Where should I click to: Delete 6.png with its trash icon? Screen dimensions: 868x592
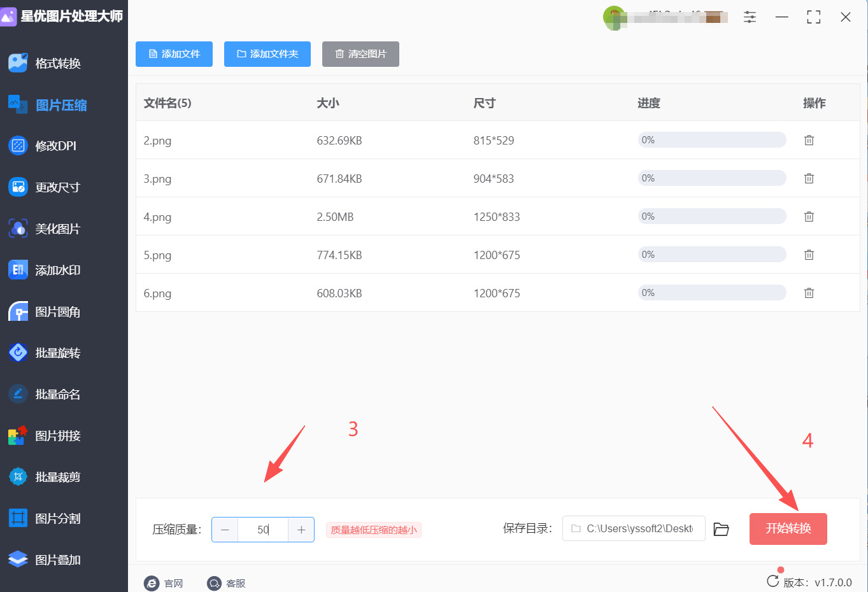click(809, 293)
